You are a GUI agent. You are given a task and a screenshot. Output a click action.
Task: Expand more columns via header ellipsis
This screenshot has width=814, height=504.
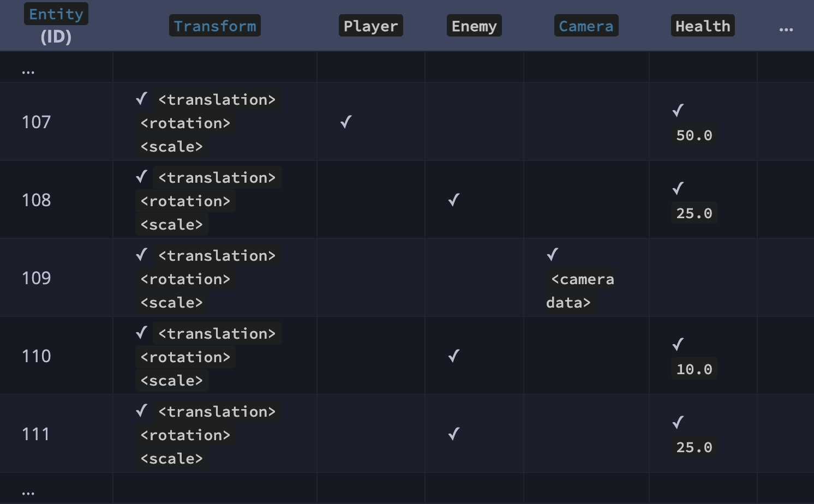coord(786,29)
